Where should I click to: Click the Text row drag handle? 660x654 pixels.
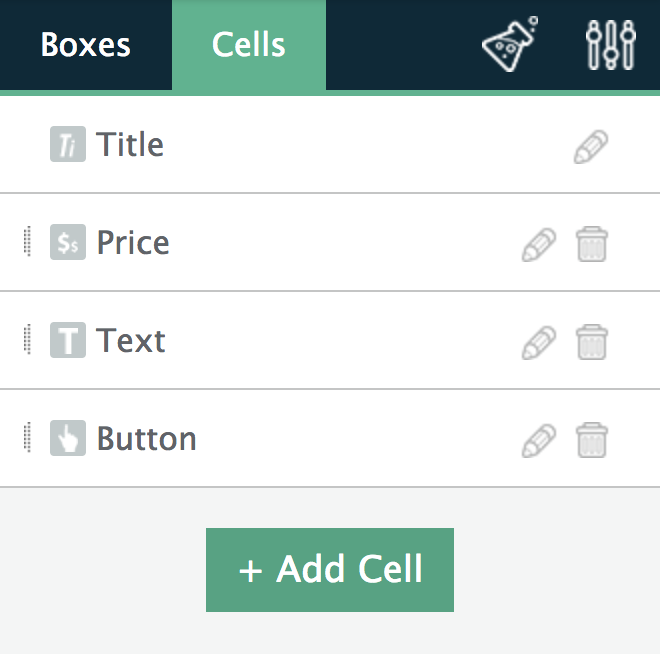(x=27, y=339)
